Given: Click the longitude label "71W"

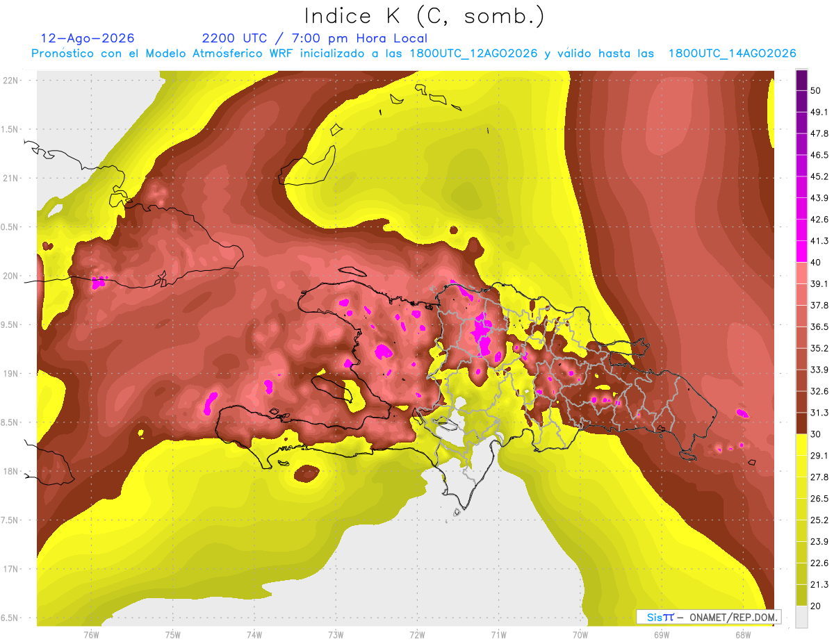Looking at the screenshot, I should click(498, 635).
